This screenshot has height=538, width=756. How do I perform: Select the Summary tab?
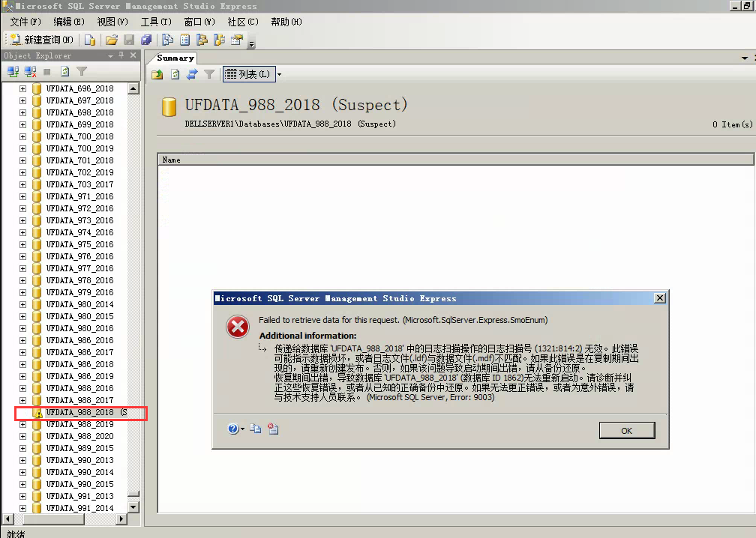click(175, 58)
